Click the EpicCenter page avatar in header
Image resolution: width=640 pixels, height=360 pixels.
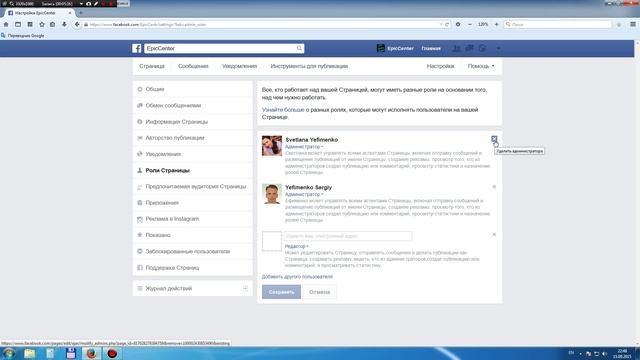click(380, 48)
